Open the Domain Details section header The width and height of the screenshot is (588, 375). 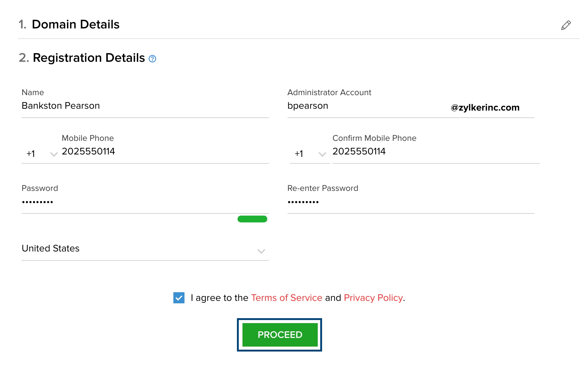click(x=76, y=24)
